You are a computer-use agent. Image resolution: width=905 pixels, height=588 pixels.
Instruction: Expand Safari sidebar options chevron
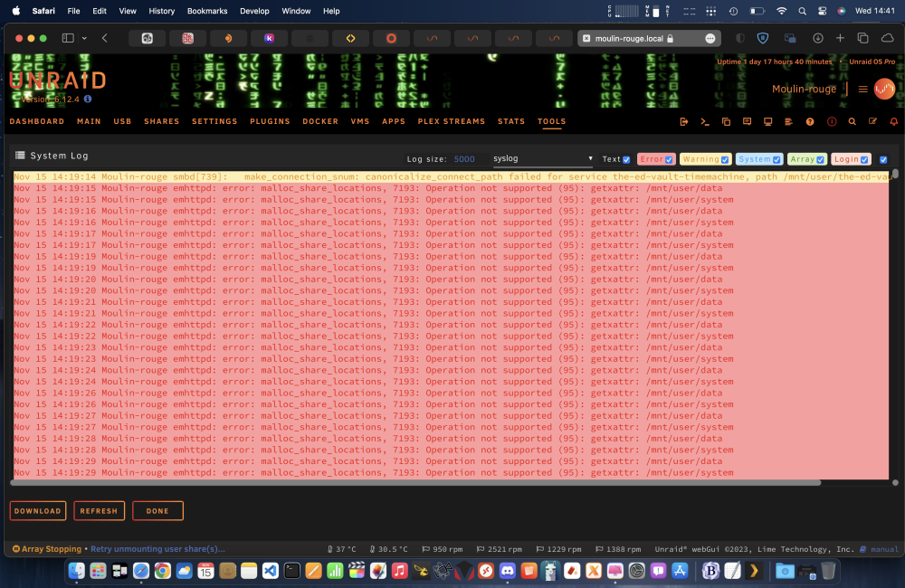point(84,38)
